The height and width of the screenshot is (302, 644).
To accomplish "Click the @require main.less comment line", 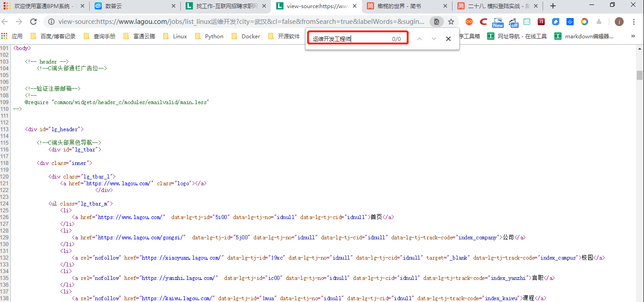I will pos(117,102).
